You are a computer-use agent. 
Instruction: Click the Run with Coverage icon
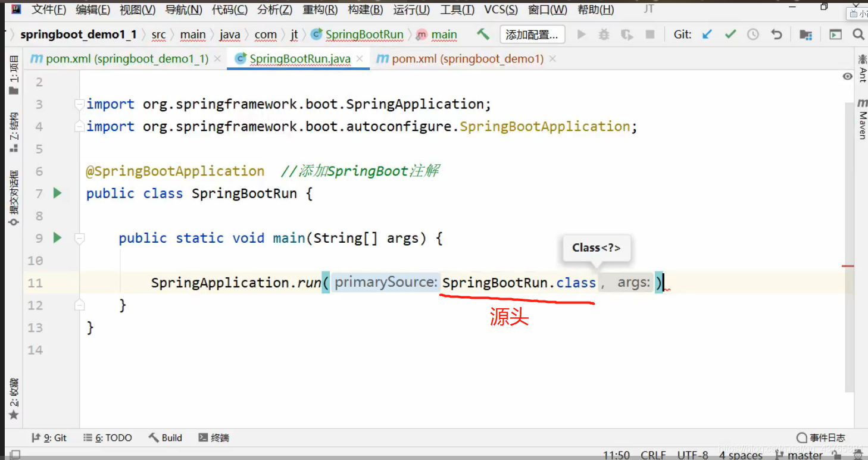coord(627,35)
